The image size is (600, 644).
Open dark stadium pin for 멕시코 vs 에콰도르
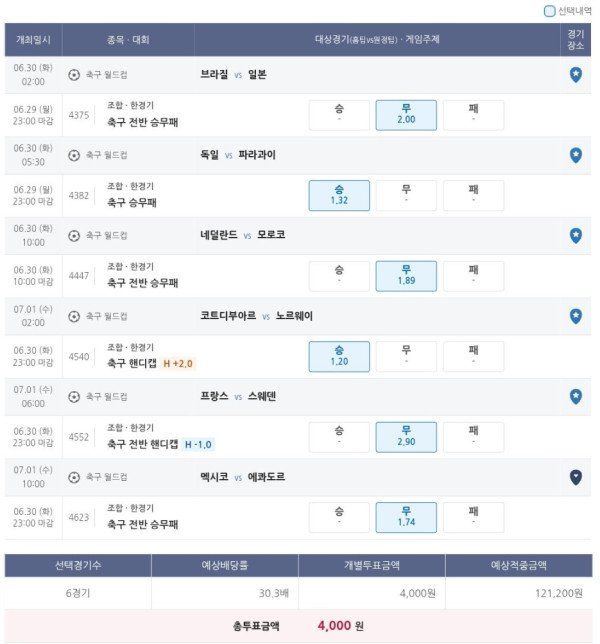pyautogui.click(x=575, y=477)
